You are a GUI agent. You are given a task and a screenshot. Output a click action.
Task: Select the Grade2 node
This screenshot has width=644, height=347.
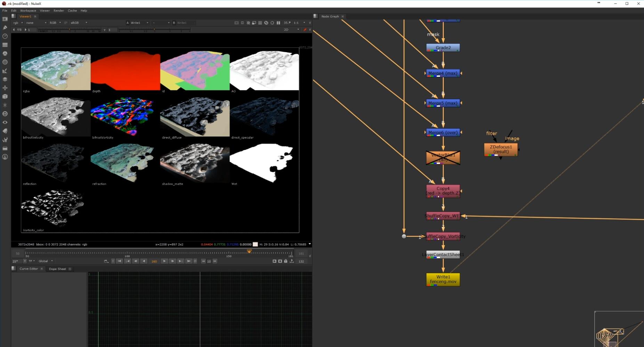tap(443, 48)
